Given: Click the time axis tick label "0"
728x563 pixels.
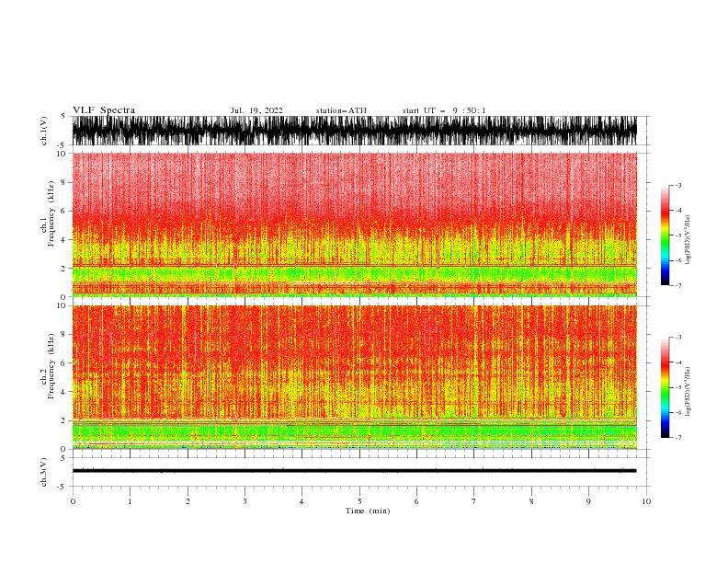Looking at the screenshot, I should 73,501.
